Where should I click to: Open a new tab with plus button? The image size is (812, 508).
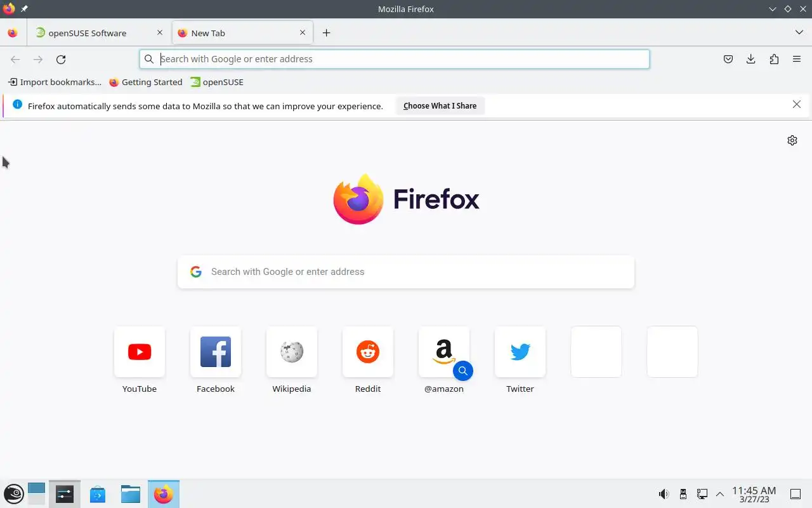(x=326, y=33)
